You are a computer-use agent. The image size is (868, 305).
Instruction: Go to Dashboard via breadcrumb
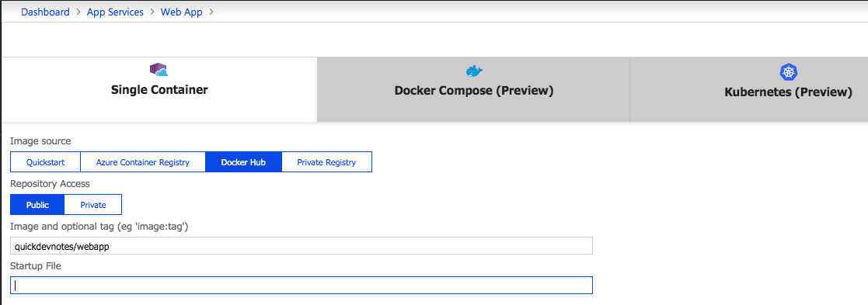45,12
